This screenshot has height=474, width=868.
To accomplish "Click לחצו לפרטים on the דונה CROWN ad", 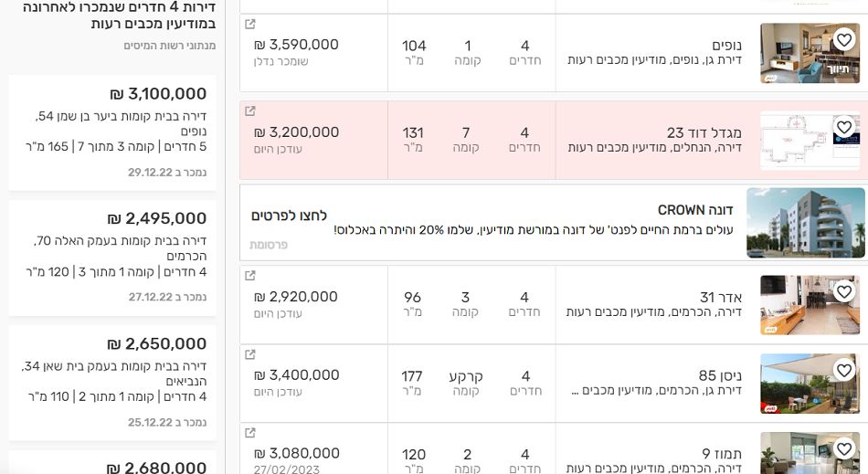I will [289, 216].
